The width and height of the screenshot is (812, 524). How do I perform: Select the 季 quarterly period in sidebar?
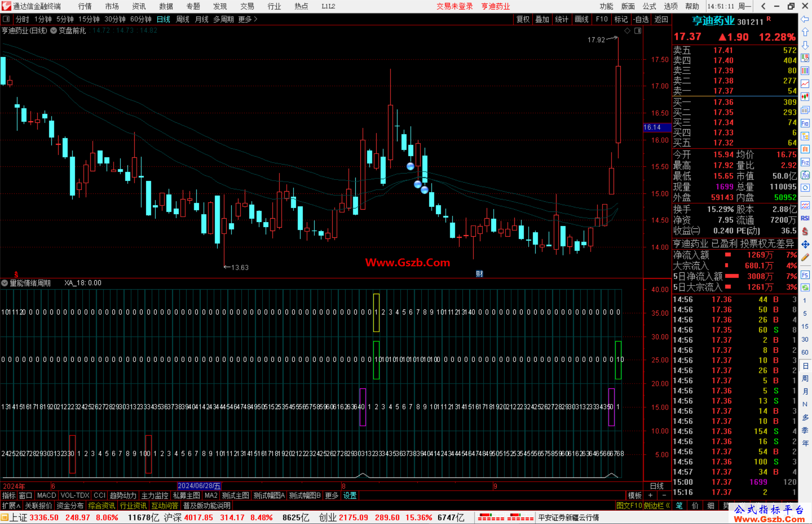point(805,430)
